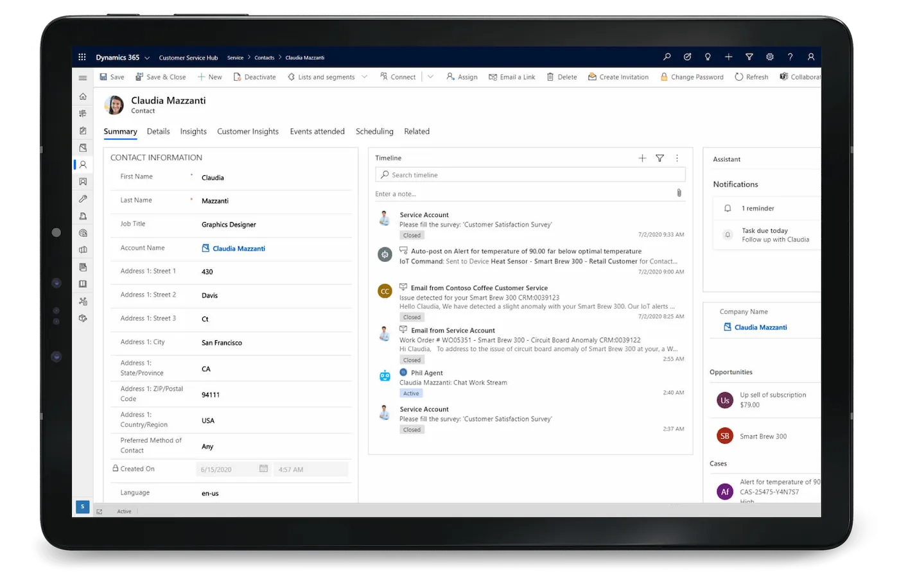Go to Home in the sidebar
Image resolution: width=899 pixels, height=588 pixels.
83,96
